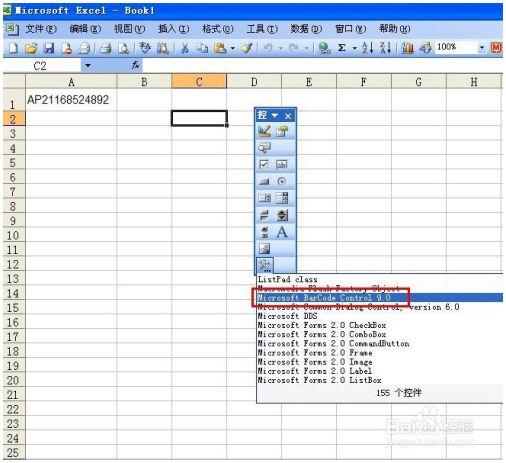
Task: Click the Open file folder icon
Action: tap(31, 48)
